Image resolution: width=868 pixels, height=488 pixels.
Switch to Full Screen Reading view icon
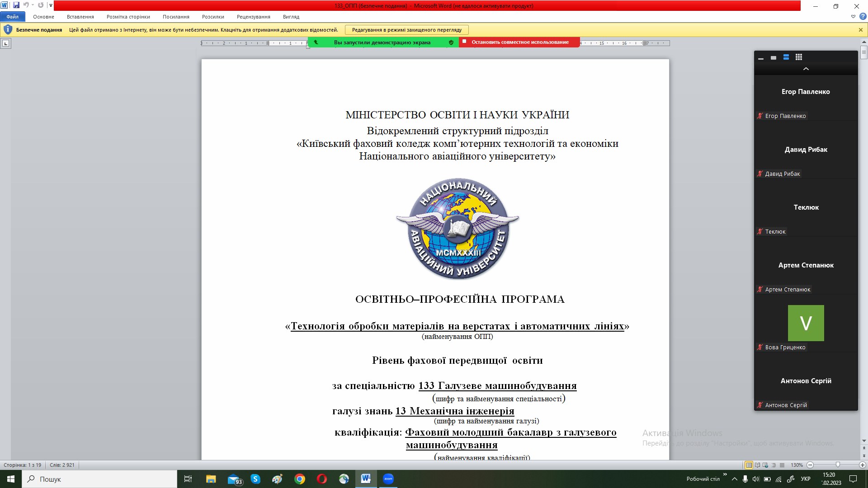tap(757, 465)
